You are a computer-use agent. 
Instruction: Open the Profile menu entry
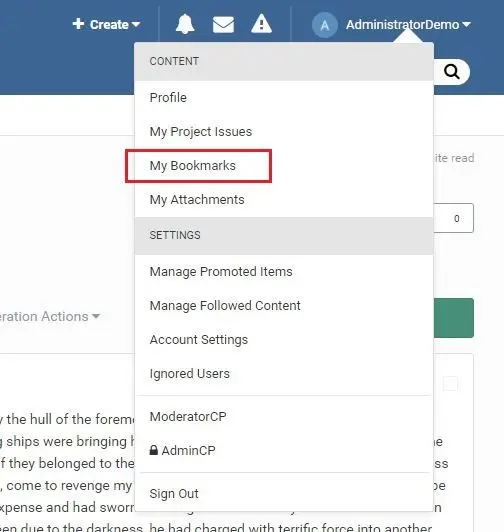(168, 98)
